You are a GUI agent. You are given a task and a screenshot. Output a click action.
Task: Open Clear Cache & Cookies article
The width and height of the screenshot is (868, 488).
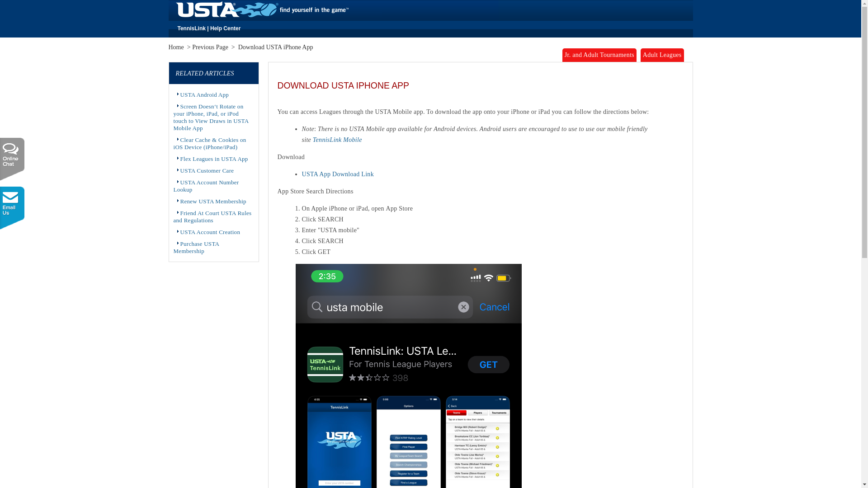pos(210,144)
